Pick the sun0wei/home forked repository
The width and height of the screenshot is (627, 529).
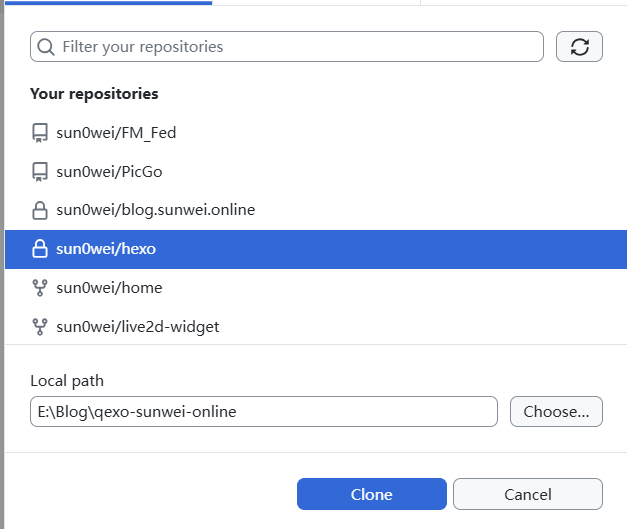pyautogui.click(x=316, y=288)
